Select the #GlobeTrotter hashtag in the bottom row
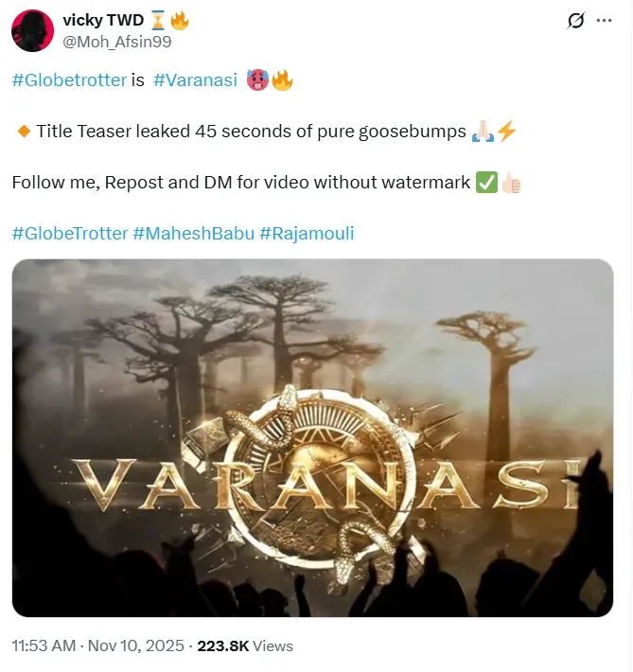This screenshot has width=633, height=672. [x=70, y=233]
